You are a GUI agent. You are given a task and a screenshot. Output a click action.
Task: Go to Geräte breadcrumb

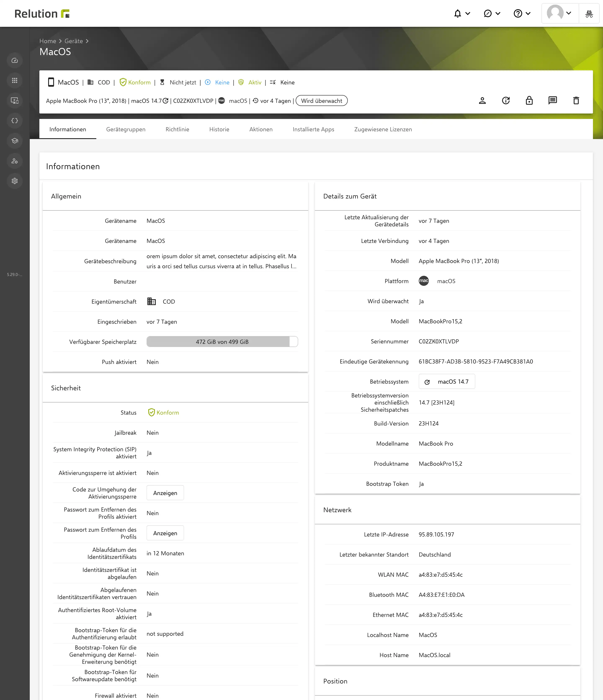74,41
